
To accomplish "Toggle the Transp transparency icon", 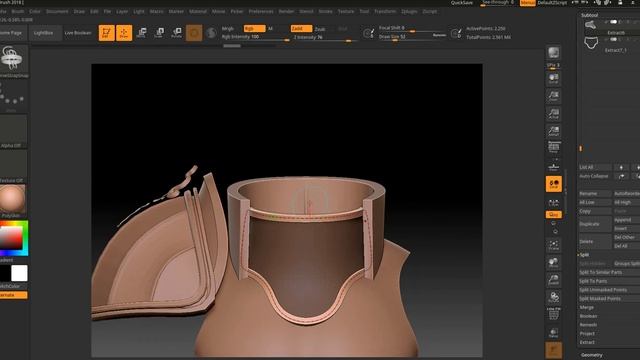I will [553, 333].
